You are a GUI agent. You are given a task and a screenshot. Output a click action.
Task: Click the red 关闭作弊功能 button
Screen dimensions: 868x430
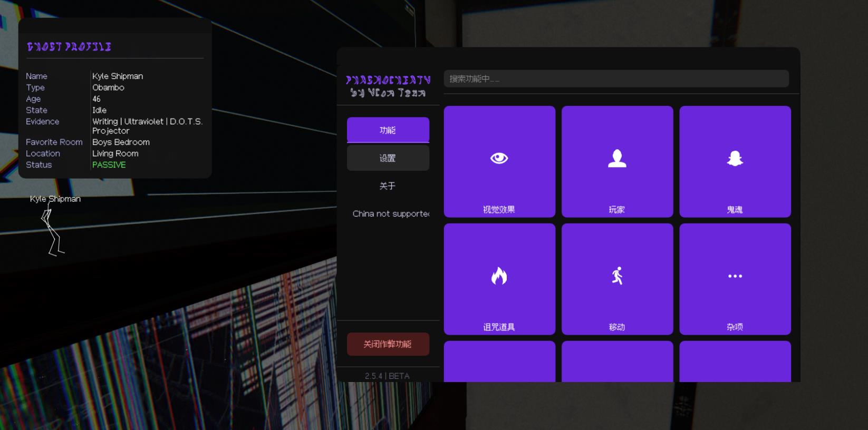tap(388, 344)
